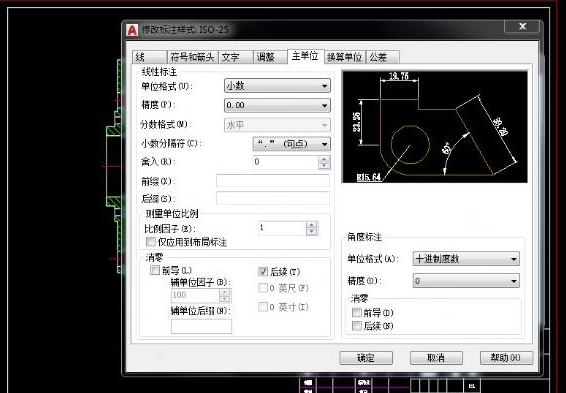
Task: Click the 帮助 button
Action: point(506,358)
